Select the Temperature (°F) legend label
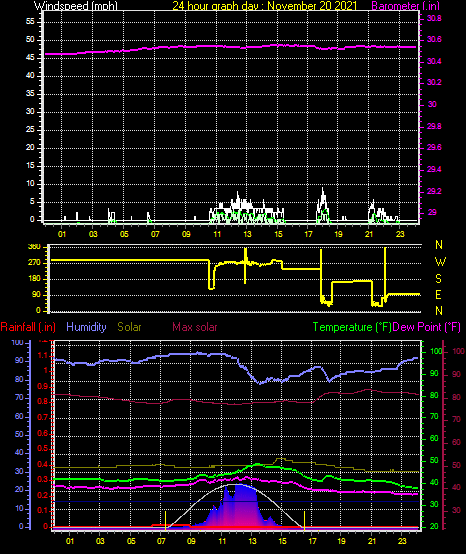 pyautogui.click(x=352, y=327)
